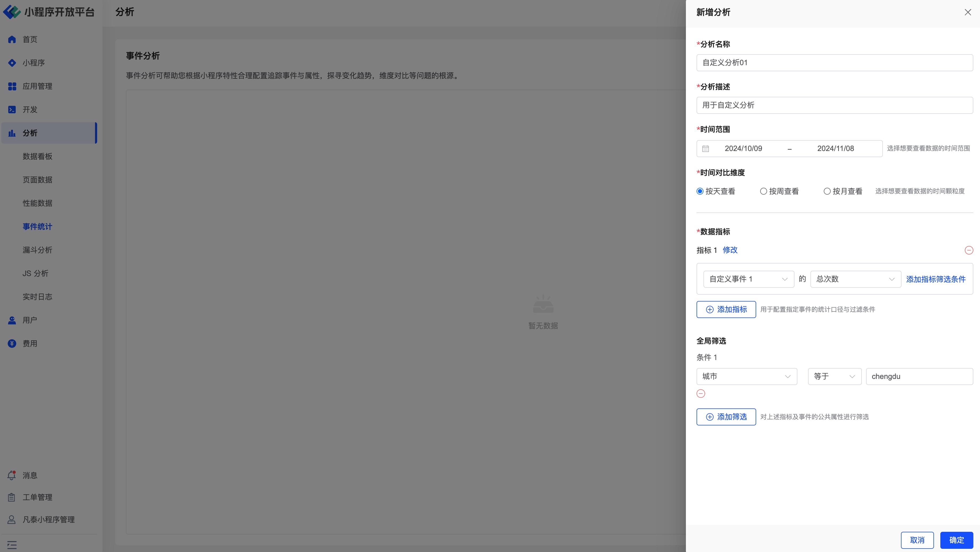Select the 按月查看 radio option
The image size is (980, 552).
click(827, 191)
